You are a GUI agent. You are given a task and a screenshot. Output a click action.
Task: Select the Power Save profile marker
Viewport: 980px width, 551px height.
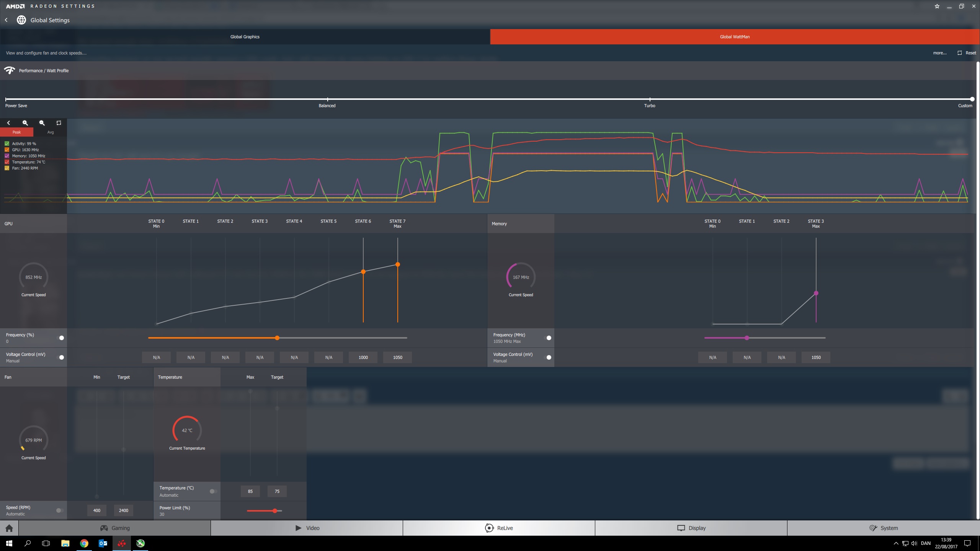6,99
